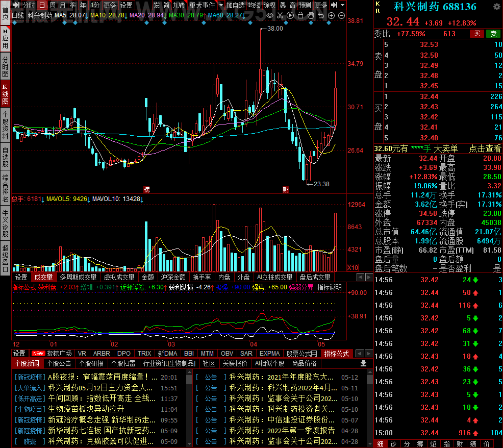Viewport: 503px width, 448px height.
Task: Open 应用 sidebar panel
Action: [5, 39]
